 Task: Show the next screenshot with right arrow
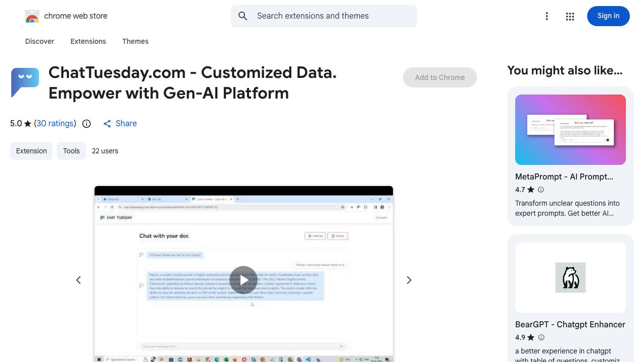409,280
